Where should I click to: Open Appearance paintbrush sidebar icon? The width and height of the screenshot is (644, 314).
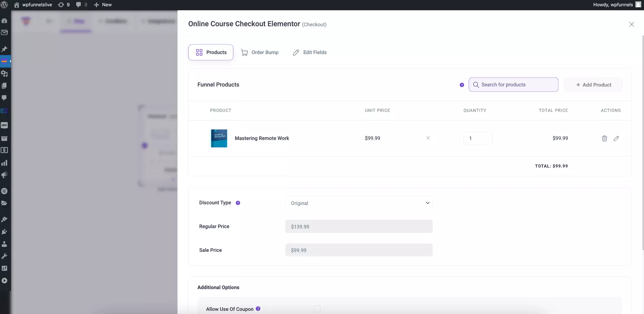click(x=4, y=219)
